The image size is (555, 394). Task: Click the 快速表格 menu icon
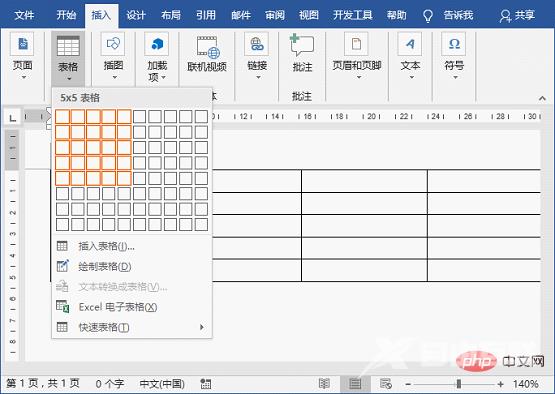62,327
